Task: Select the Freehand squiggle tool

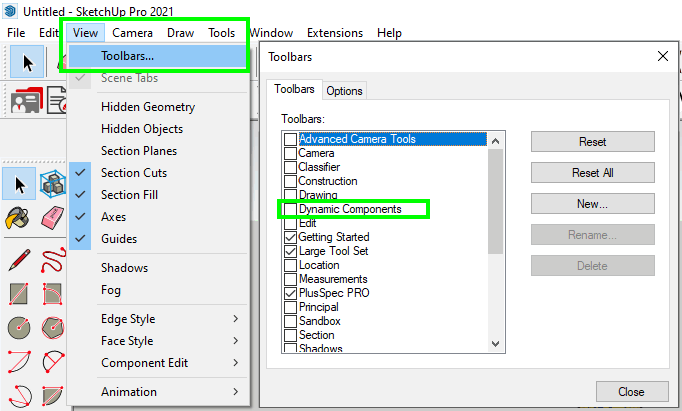Action: (53, 260)
